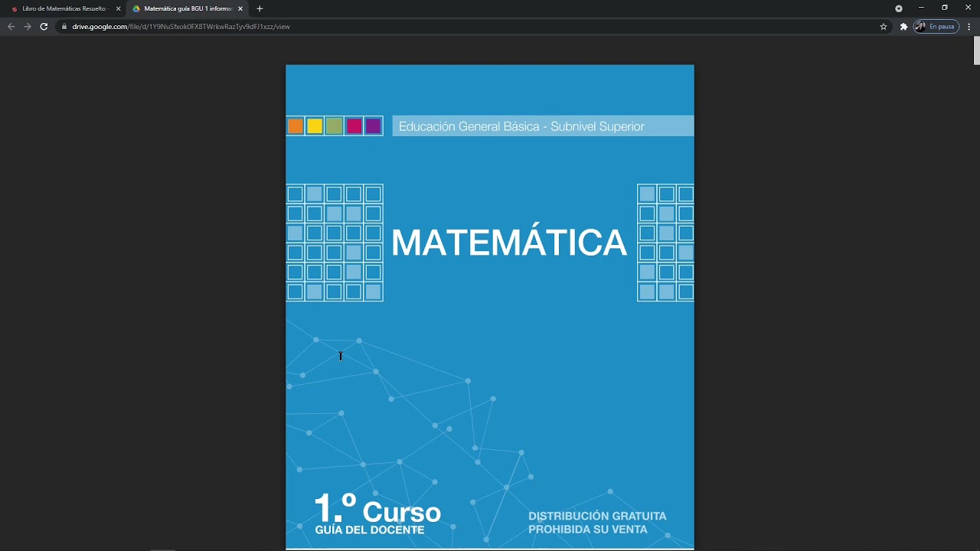Open the Chrome three-dot menu
Viewport: 980px width, 551px height.
click(969, 26)
